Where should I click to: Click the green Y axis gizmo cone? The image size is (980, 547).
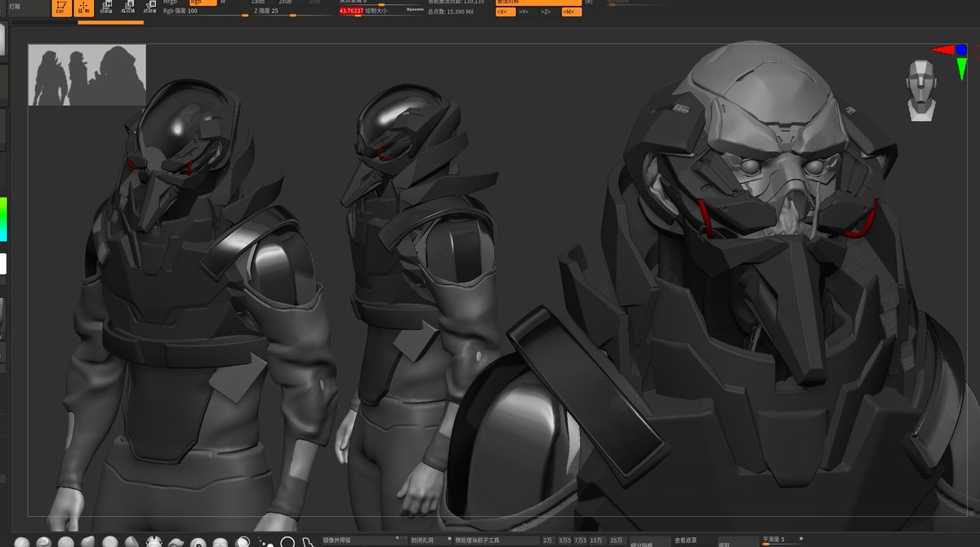tap(961, 69)
